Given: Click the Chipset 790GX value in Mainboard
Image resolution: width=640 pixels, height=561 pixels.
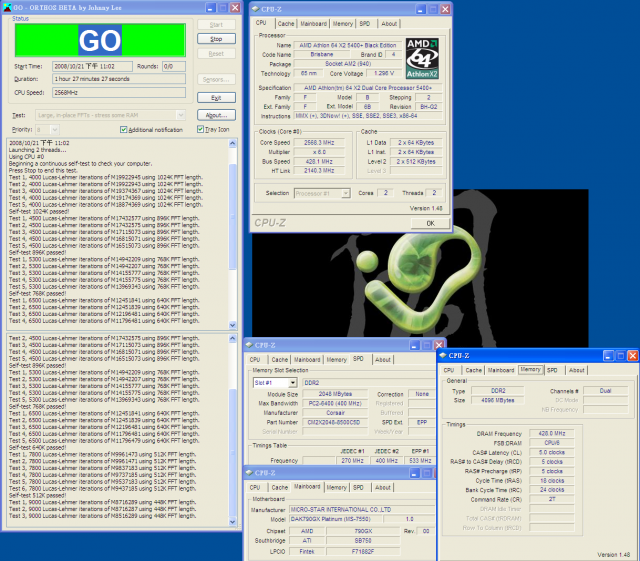Looking at the screenshot, I should tap(363, 531).
